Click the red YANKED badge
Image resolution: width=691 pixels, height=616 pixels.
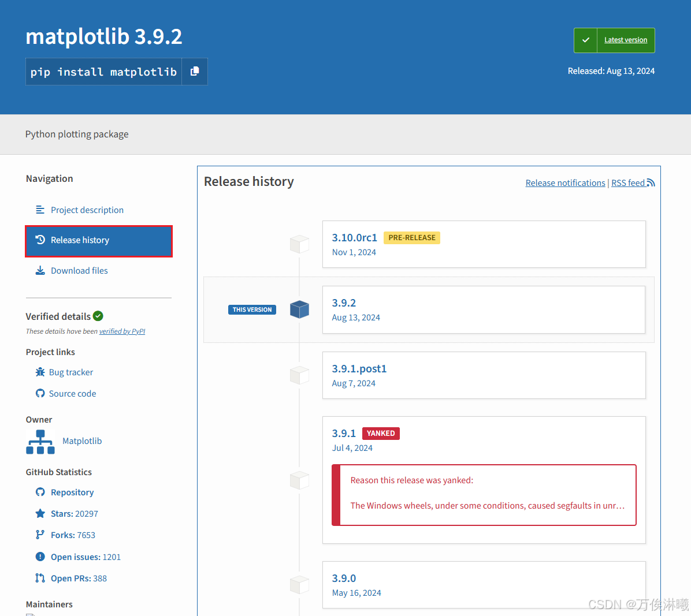(x=381, y=433)
